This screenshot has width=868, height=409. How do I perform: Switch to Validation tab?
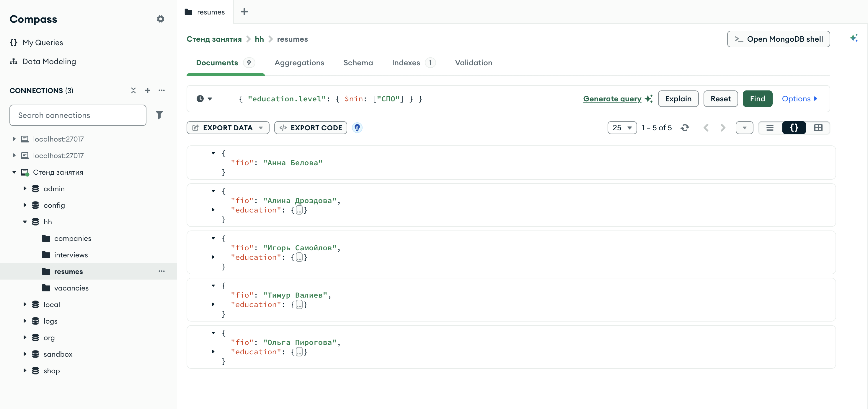(x=474, y=63)
